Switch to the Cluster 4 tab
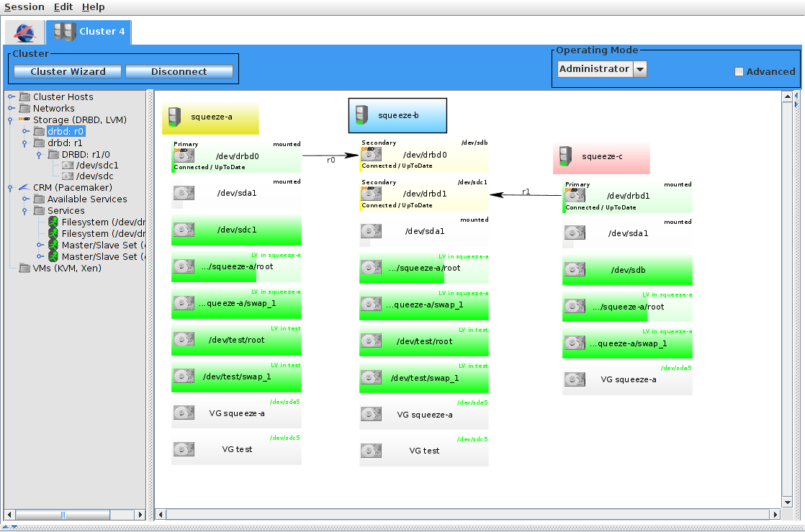The image size is (805, 532). [89, 32]
